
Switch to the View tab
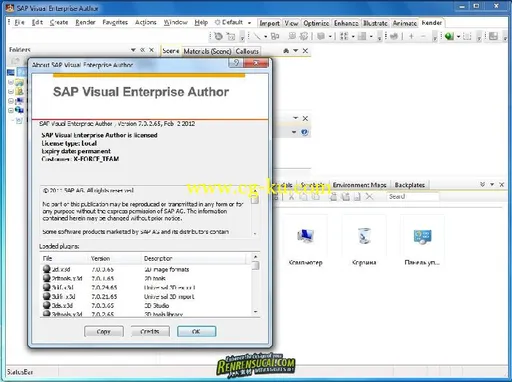pyautogui.click(x=291, y=23)
